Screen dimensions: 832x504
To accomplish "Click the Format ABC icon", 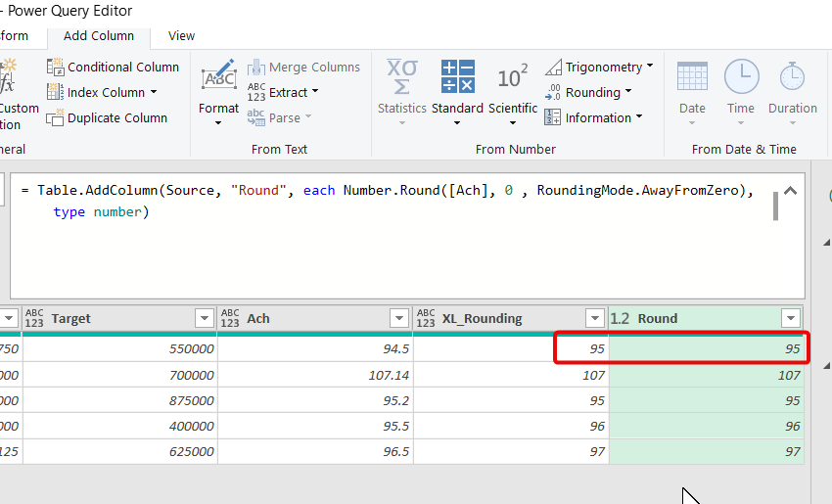I will [x=218, y=78].
